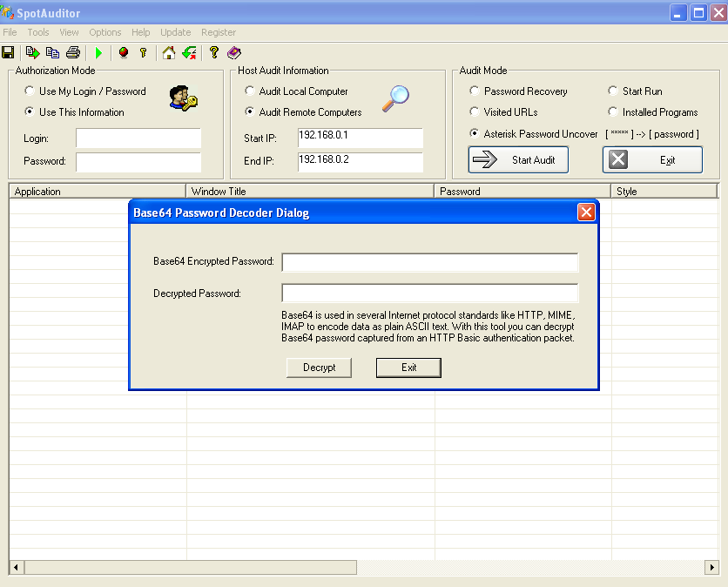Viewport: 728px width, 587px height.
Task: Click the Decrypted Password field
Action: (430, 293)
